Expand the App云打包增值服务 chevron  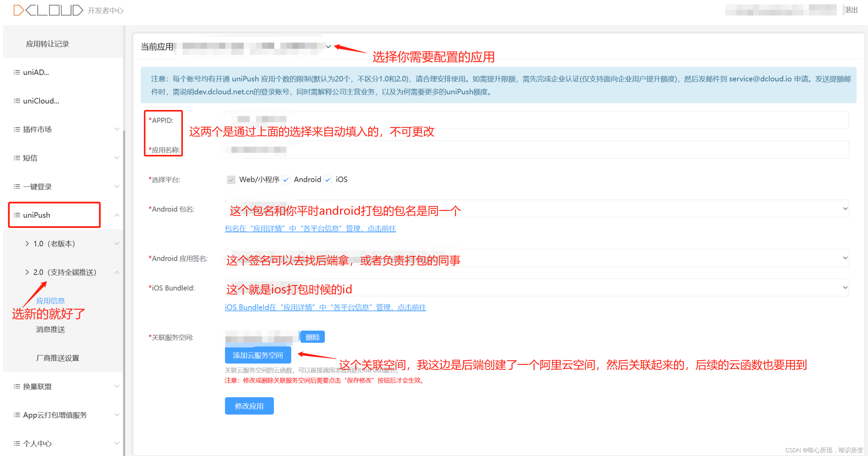[x=117, y=415]
